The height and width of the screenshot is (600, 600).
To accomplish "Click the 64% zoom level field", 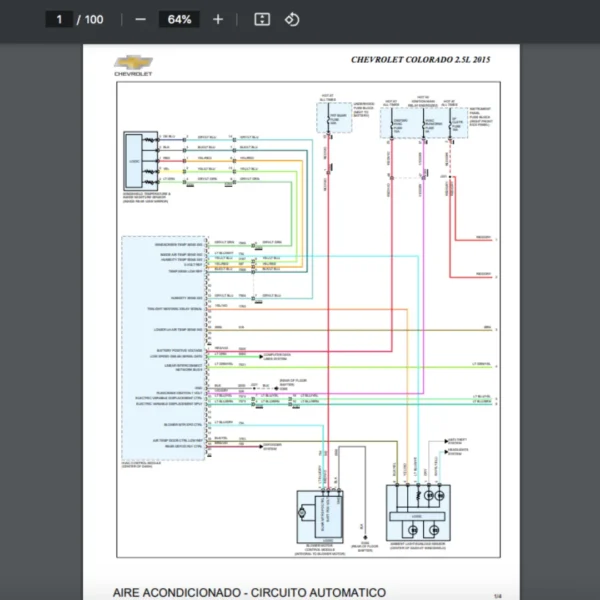I will pos(180,19).
